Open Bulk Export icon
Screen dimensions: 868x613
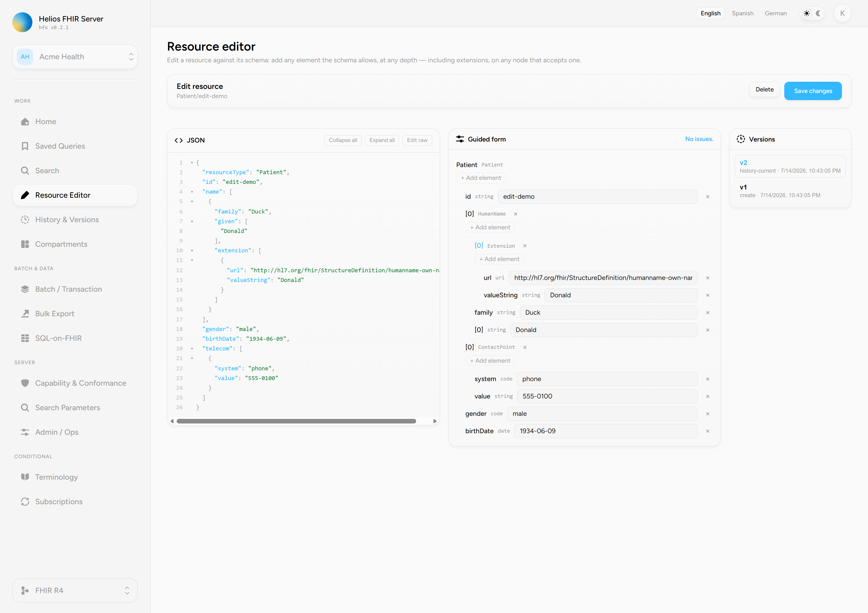point(25,314)
